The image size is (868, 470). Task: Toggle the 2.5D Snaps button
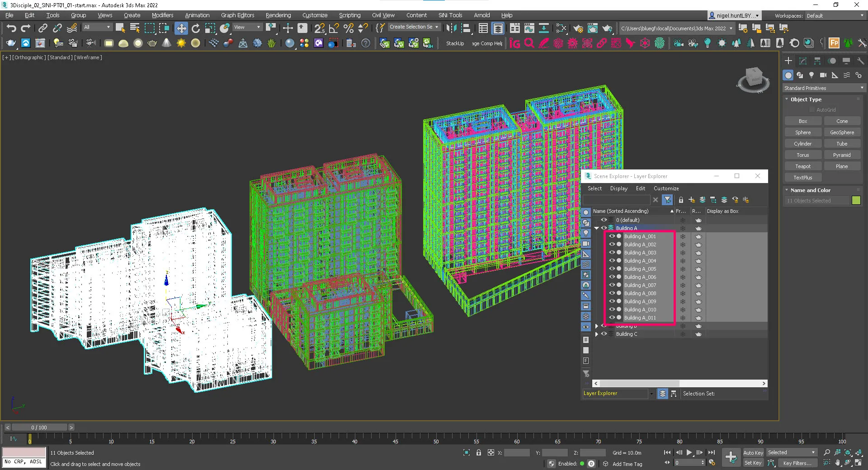point(320,28)
